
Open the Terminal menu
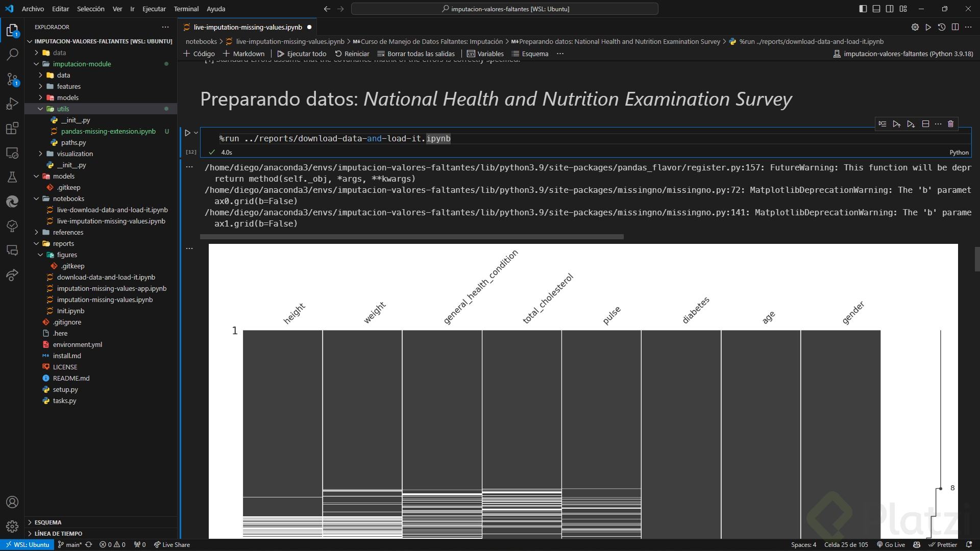click(186, 9)
